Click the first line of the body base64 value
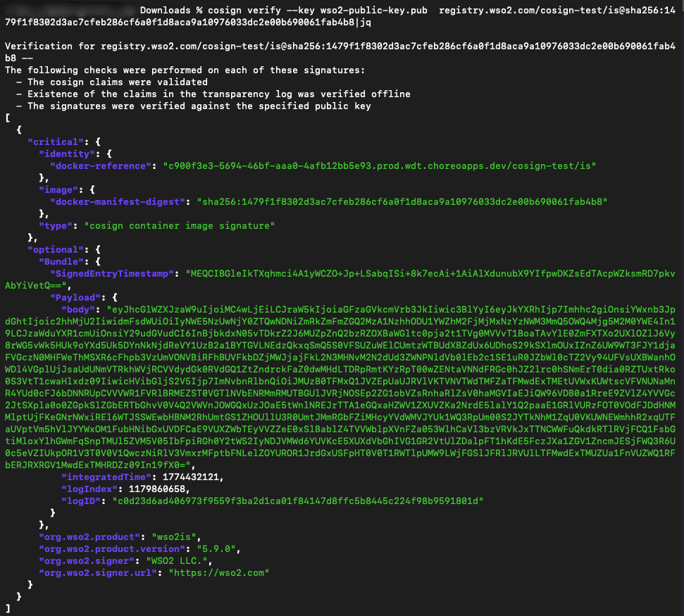 click(391, 310)
